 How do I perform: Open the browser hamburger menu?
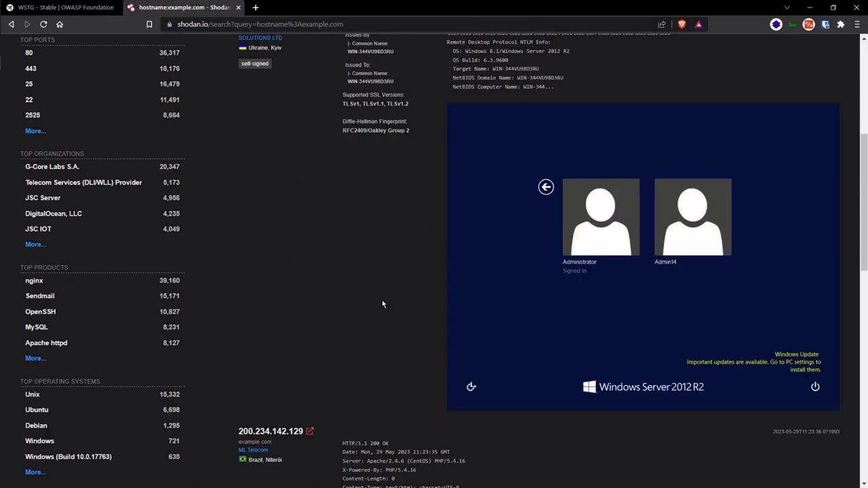pos(858,24)
